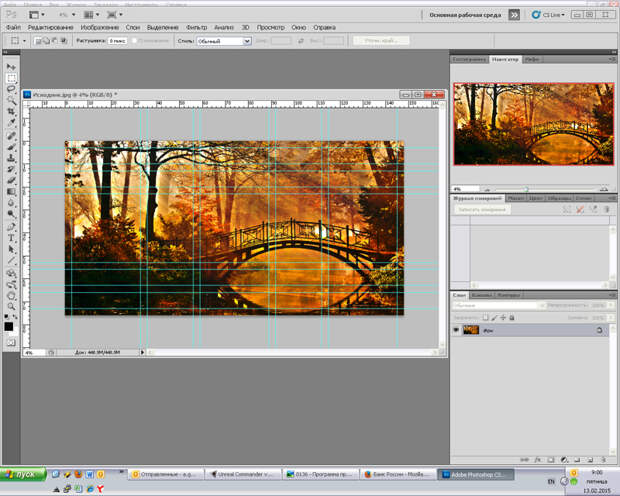Open the zoom level dropdown in application bar

point(67,15)
